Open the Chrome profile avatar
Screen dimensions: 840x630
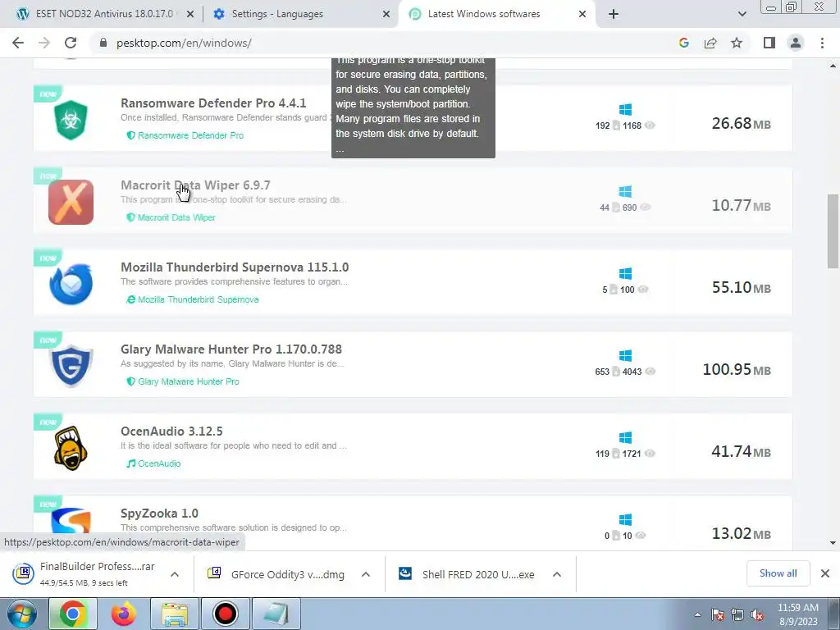(796, 43)
